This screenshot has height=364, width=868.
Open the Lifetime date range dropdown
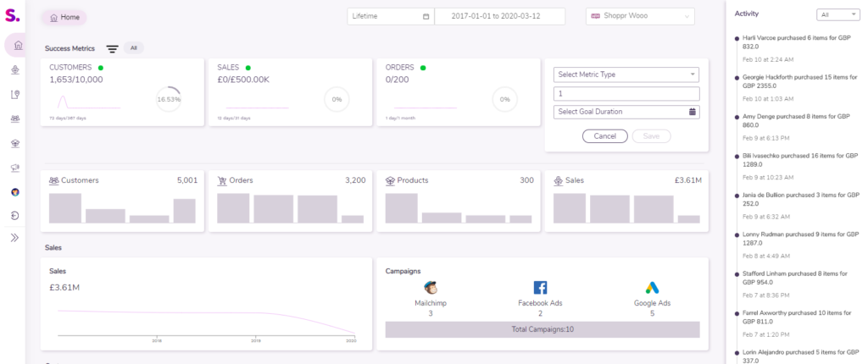389,16
